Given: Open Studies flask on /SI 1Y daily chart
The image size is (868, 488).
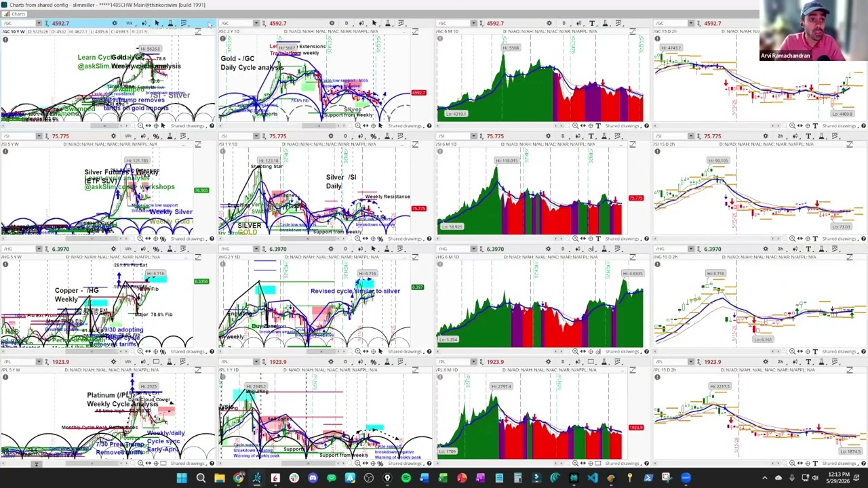Looking at the screenshot, I should coord(387,136).
